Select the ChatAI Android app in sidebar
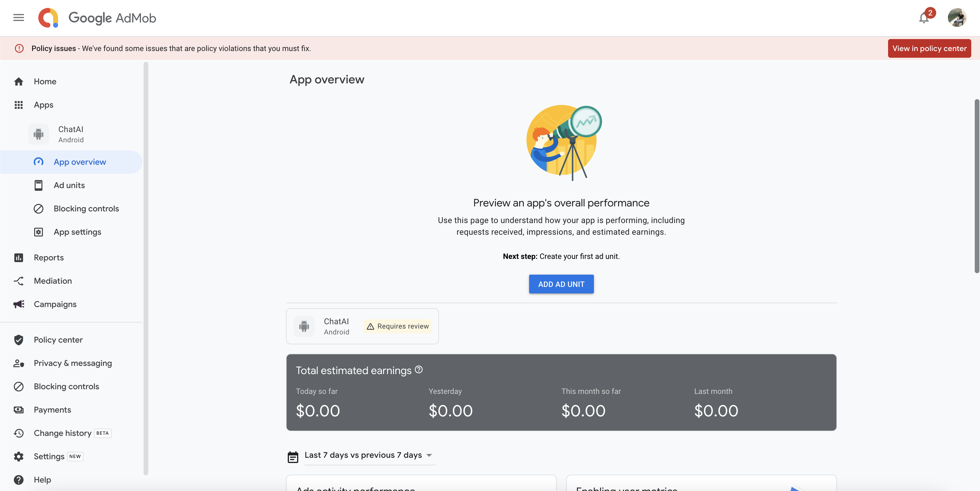This screenshot has width=980, height=491. point(71,134)
